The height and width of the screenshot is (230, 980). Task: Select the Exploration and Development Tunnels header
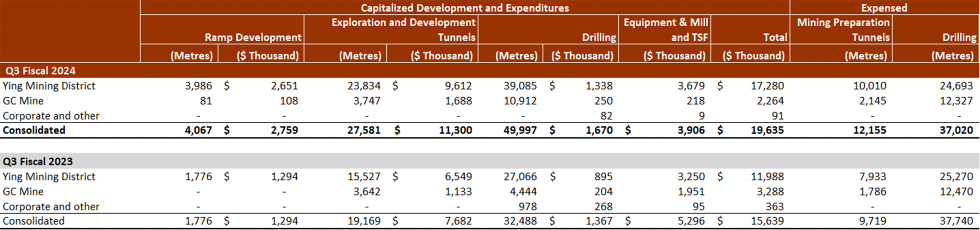[x=403, y=30]
